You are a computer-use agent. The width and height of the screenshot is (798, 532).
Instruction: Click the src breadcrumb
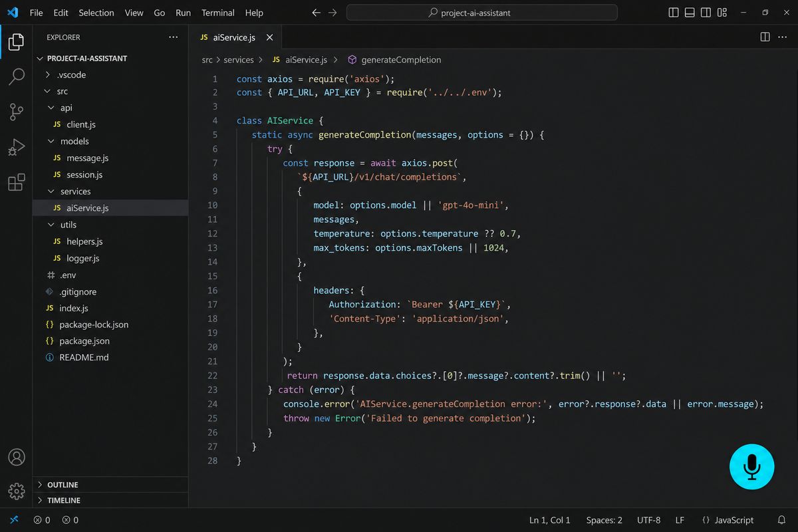(207, 60)
